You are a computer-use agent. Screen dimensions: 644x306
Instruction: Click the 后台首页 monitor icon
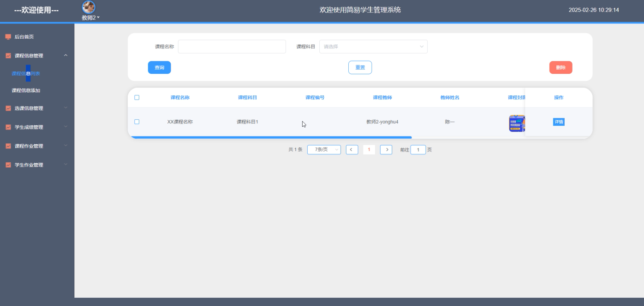coord(8,37)
